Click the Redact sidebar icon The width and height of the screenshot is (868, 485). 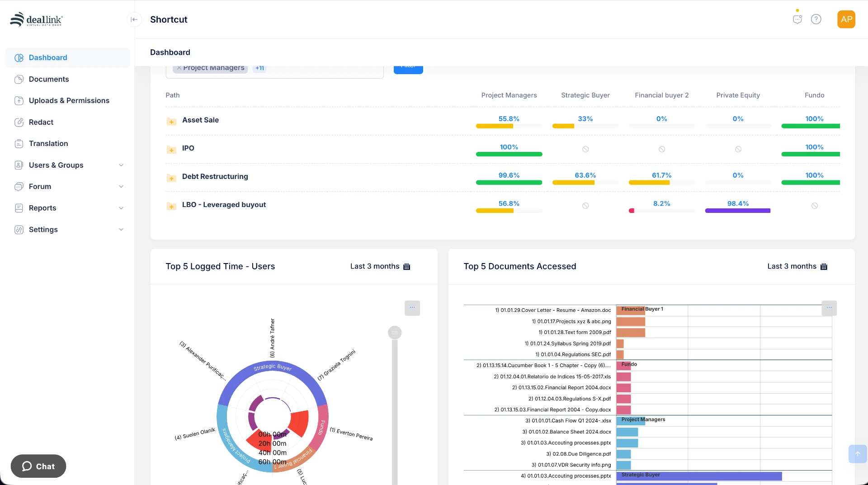(x=19, y=122)
